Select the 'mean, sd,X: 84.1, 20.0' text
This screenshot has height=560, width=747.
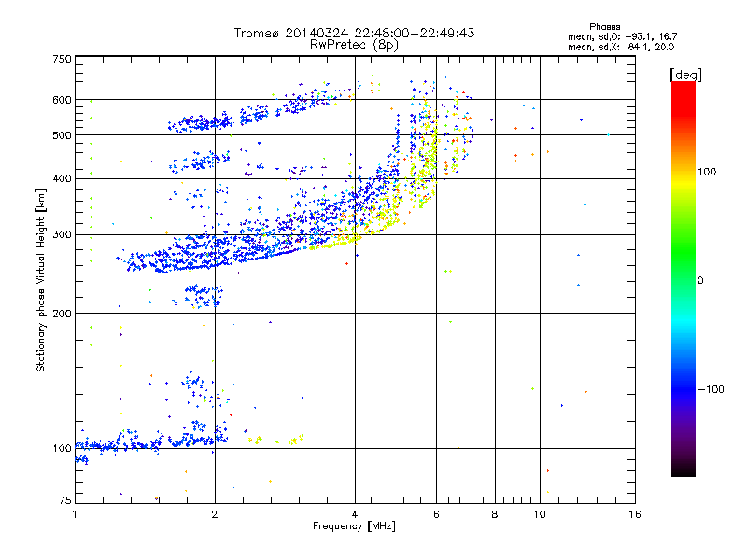tap(621, 47)
